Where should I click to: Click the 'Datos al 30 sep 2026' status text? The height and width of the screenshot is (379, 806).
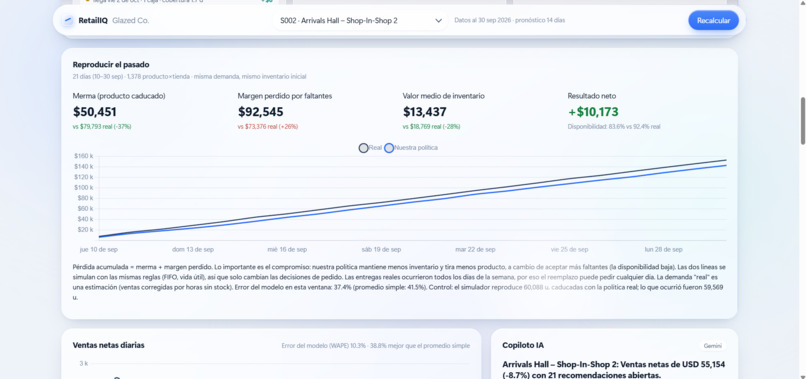509,21
